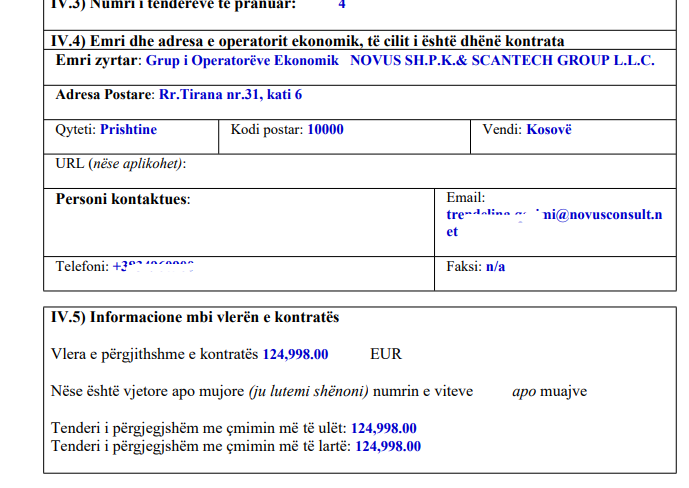Select the lowest price tender amount
This screenshot has width=689, height=488.
[x=384, y=428]
